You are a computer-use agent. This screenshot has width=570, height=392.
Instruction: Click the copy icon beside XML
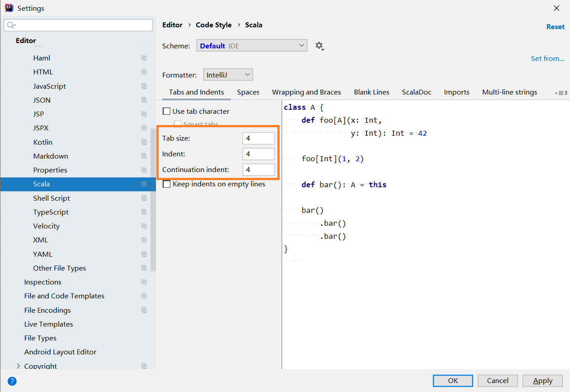click(144, 240)
